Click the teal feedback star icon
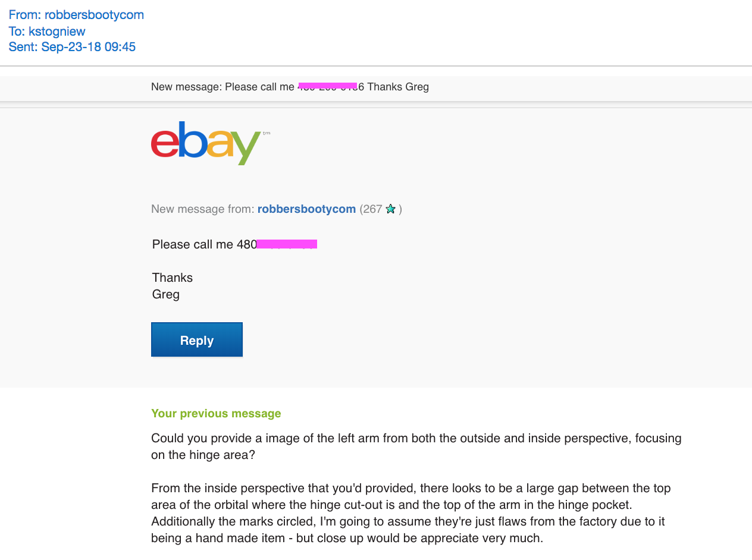The height and width of the screenshot is (560, 752). pyautogui.click(x=390, y=209)
